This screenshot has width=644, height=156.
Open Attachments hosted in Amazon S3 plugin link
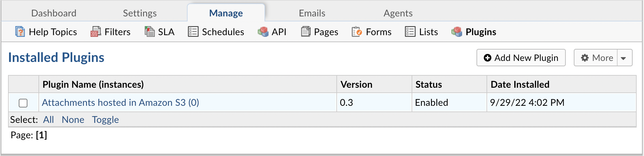click(x=120, y=102)
